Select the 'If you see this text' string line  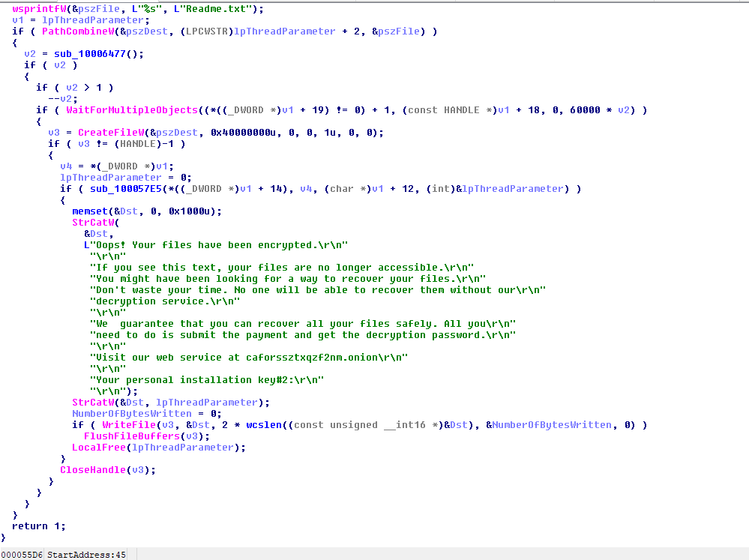point(282,268)
